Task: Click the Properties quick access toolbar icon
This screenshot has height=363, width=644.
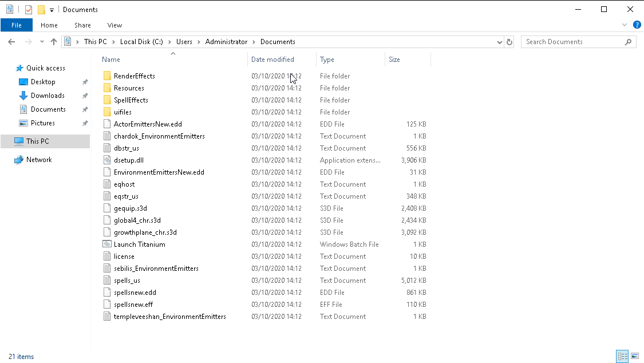Action: 29,9
